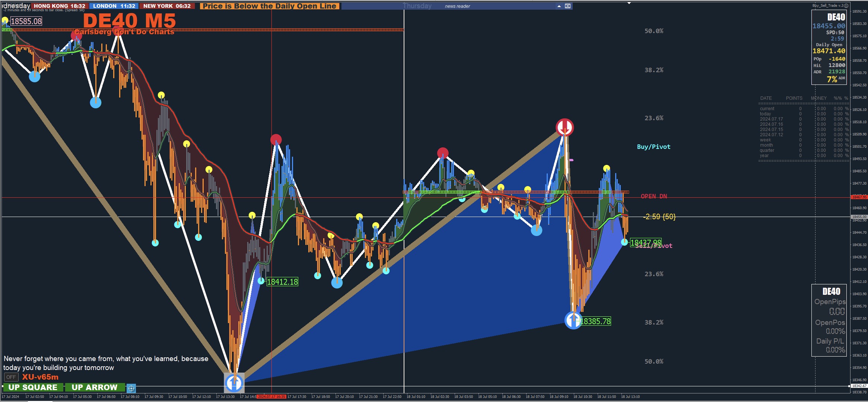Click the LONDON 11:32 clock label

(114, 6)
